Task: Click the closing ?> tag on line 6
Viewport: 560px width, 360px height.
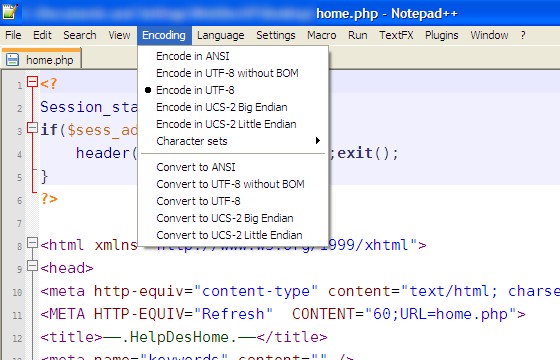Action: tap(49, 199)
